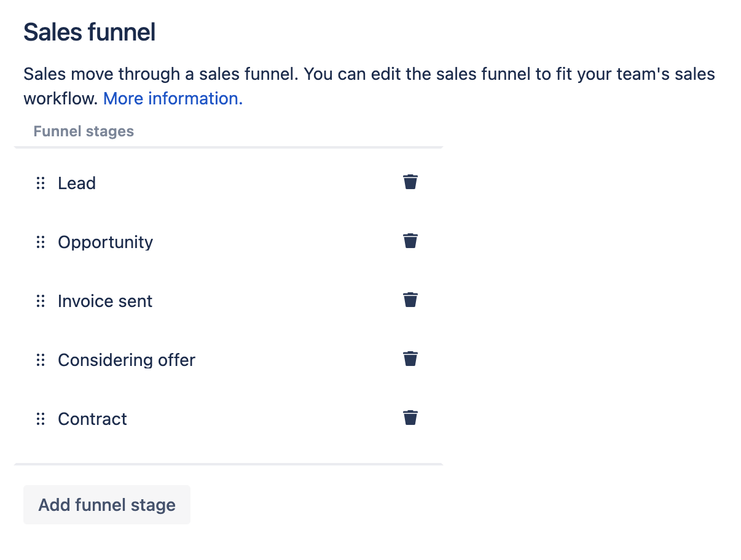The width and height of the screenshot is (741, 560).
Task: Select the Lead stage name
Action: pyautogui.click(x=77, y=183)
